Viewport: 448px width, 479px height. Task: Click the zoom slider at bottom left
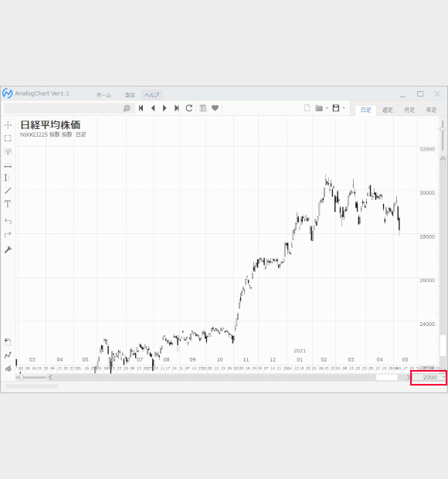click(31, 378)
